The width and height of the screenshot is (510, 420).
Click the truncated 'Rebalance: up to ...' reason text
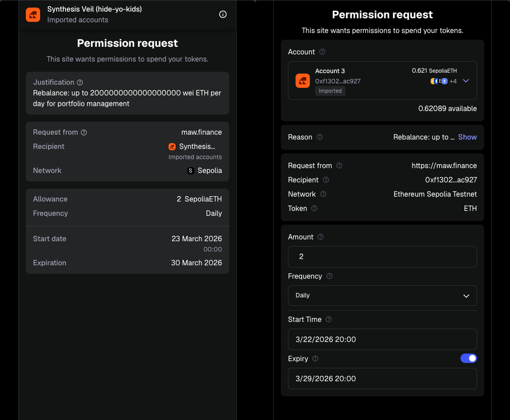tap(424, 137)
